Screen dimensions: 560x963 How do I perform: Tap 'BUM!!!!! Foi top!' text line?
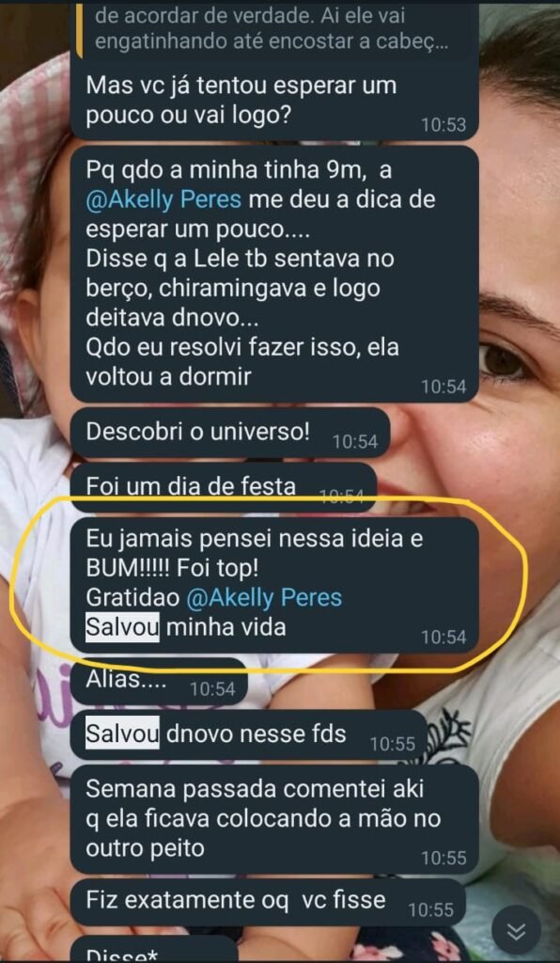pyautogui.click(x=172, y=569)
